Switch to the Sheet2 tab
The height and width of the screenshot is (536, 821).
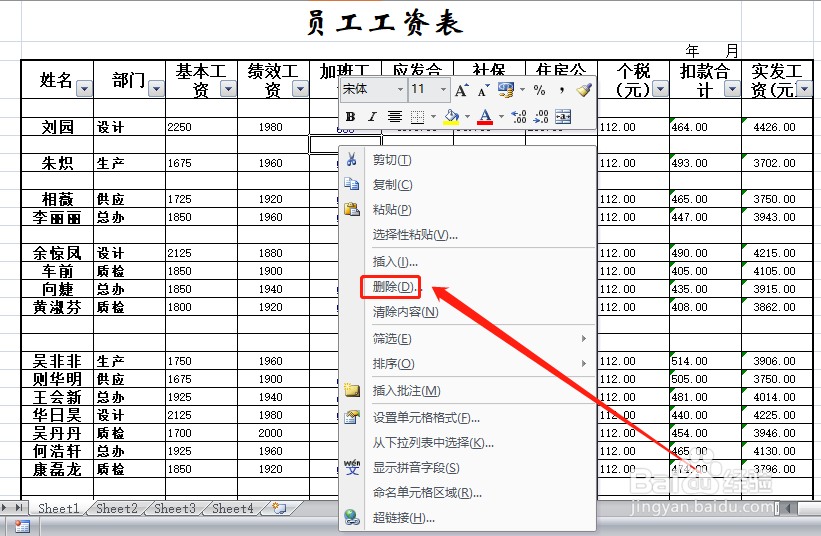pyautogui.click(x=117, y=508)
